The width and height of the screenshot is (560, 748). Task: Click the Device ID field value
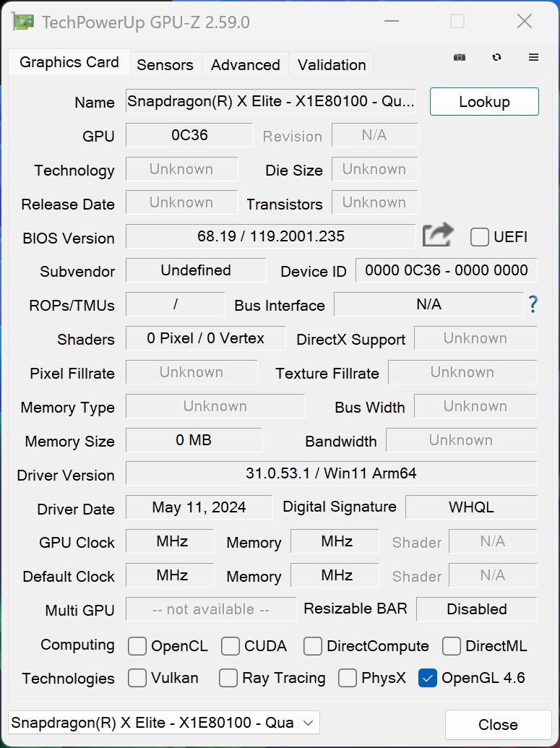pyautogui.click(x=446, y=270)
